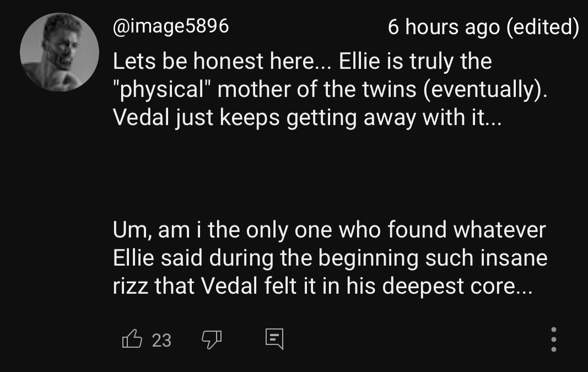
Task: Open replies using the reply icon
Action: (x=274, y=339)
